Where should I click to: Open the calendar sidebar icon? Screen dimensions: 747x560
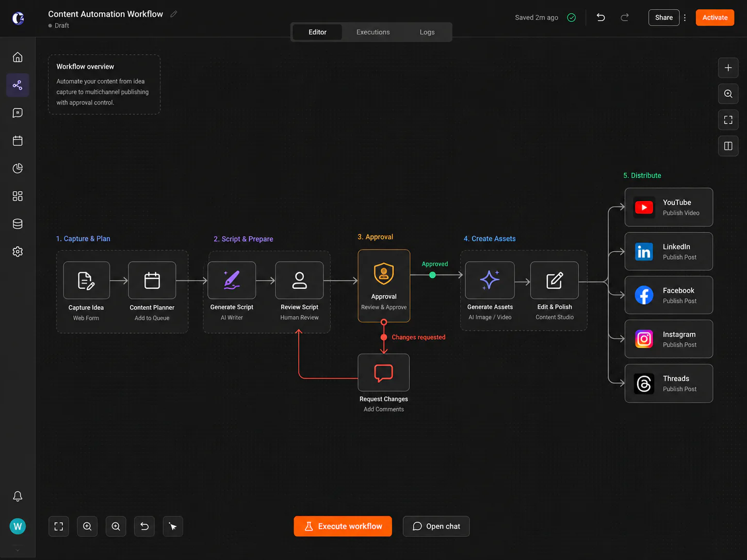[18, 141]
